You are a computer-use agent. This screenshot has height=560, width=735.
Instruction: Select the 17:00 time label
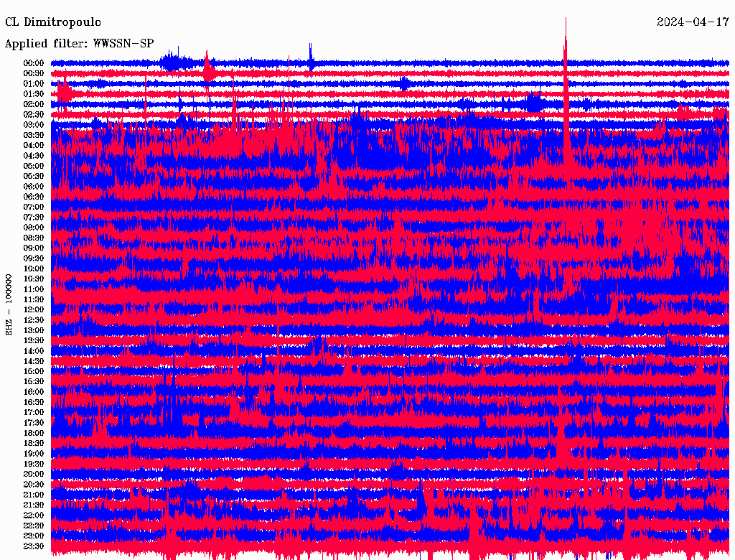(34, 412)
